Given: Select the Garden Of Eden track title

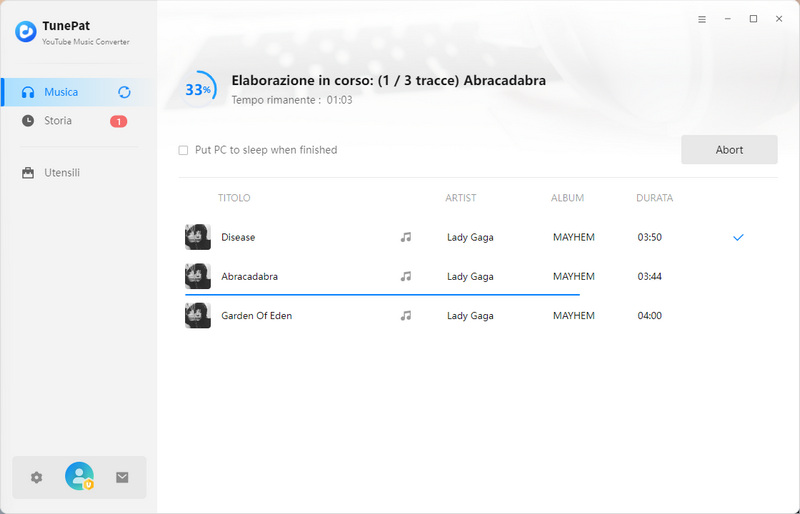Looking at the screenshot, I should pyautogui.click(x=257, y=316).
